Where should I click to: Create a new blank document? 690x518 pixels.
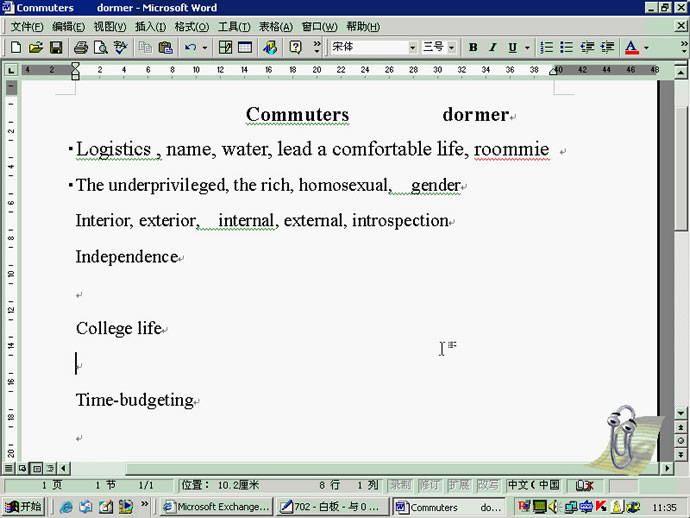(x=16, y=47)
